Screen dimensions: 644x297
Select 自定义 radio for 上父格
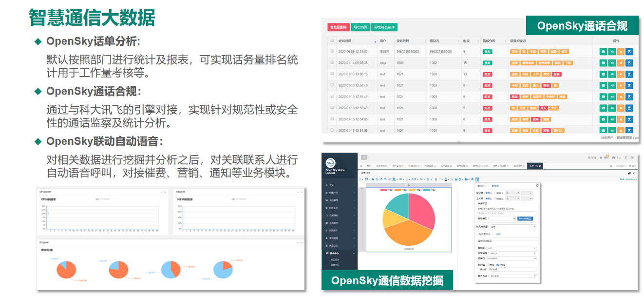point(495,198)
